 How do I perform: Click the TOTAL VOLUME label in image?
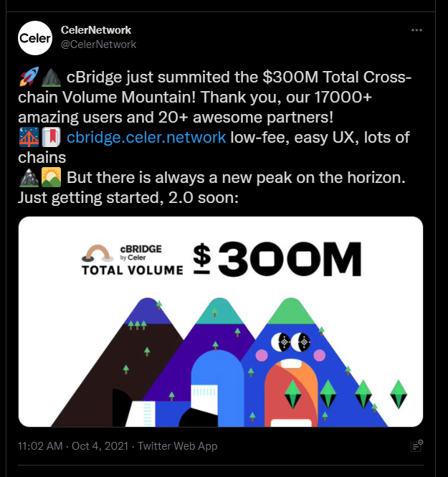coord(132,270)
